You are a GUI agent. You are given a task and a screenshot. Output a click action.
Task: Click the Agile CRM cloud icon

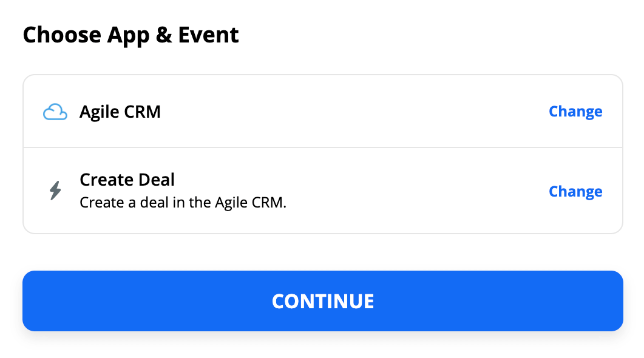(55, 112)
